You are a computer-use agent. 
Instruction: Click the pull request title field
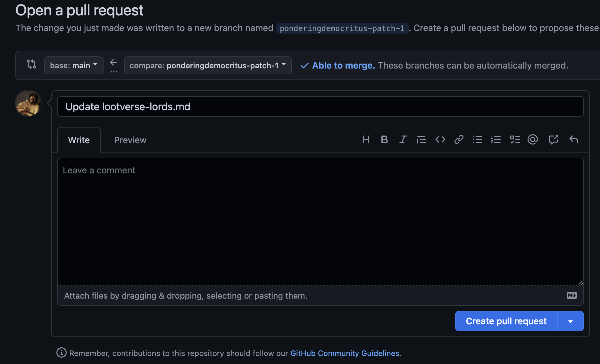[321, 106]
